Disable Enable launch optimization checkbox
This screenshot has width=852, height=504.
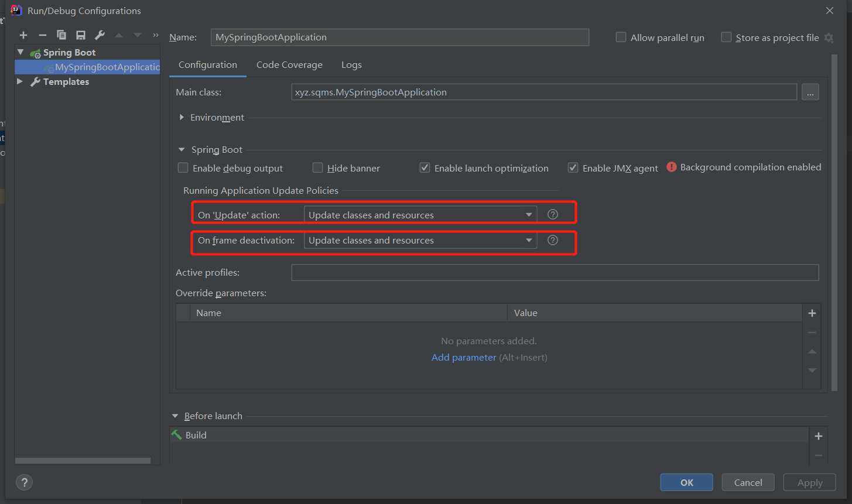(425, 168)
